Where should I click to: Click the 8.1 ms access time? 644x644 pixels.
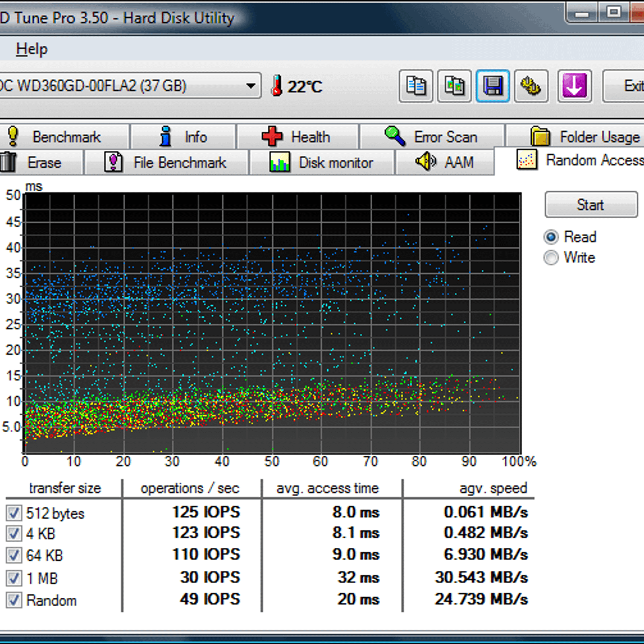pyautogui.click(x=356, y=533)
